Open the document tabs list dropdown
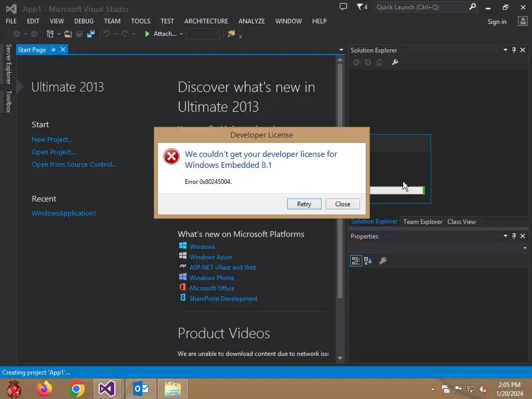 [x=341, y=50]
